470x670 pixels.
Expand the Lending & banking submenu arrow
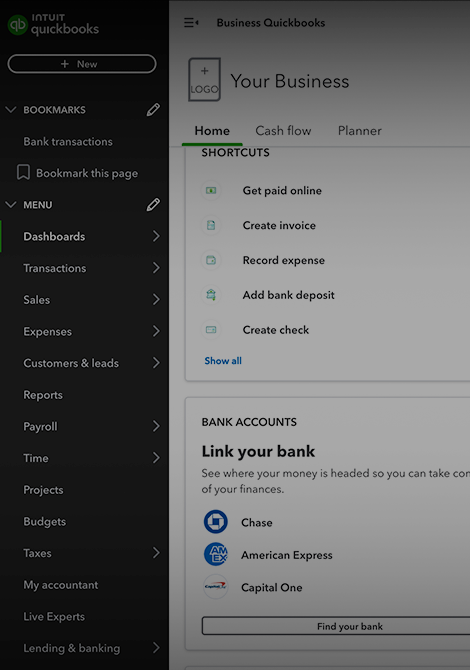pos(156,648)
